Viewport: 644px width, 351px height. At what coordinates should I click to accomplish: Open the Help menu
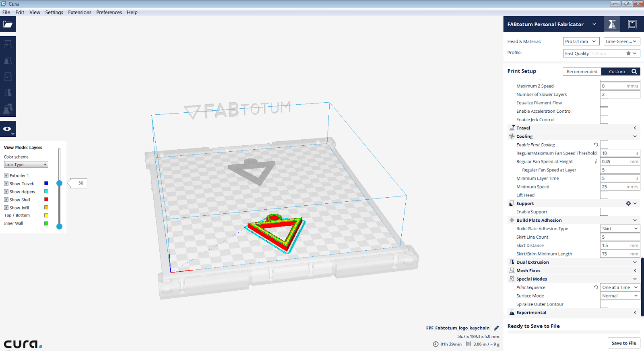(x=132, y=12)
